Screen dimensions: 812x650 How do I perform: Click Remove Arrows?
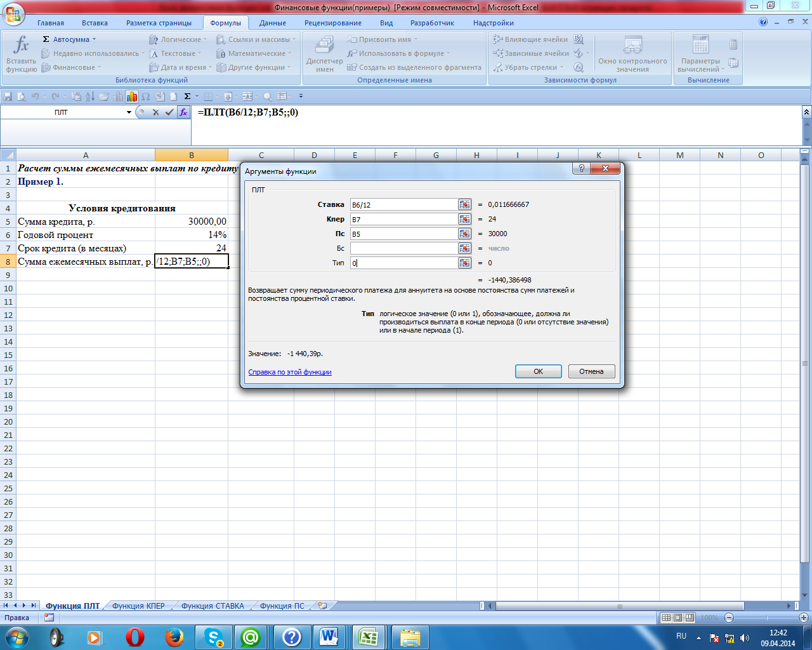(x=528, y=67)
